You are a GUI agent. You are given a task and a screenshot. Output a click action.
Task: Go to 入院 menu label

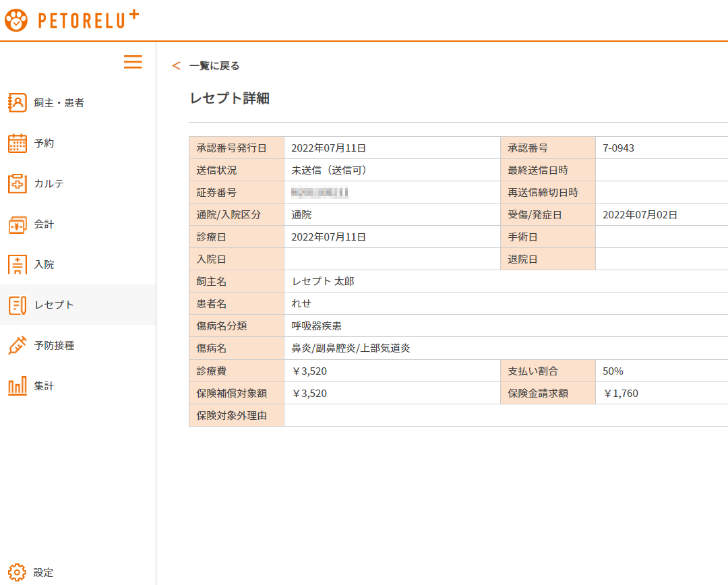pyautogui.click(x=44, y=265)
